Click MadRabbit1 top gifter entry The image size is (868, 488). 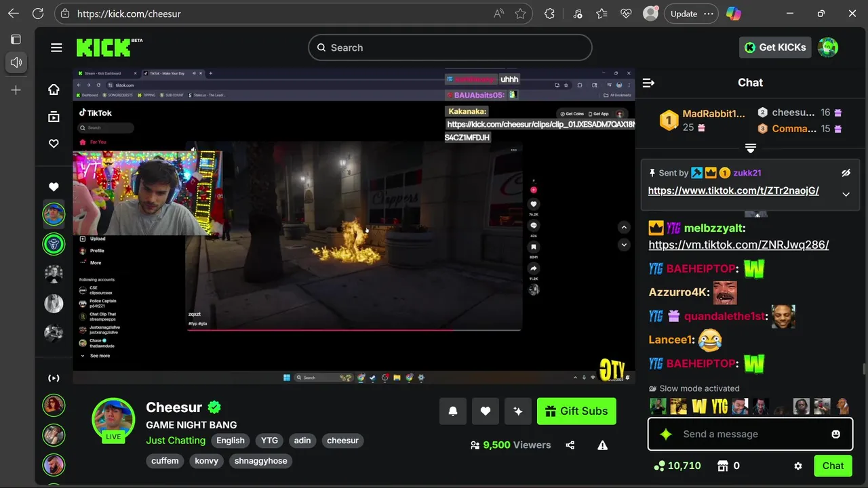pos(703,120)
